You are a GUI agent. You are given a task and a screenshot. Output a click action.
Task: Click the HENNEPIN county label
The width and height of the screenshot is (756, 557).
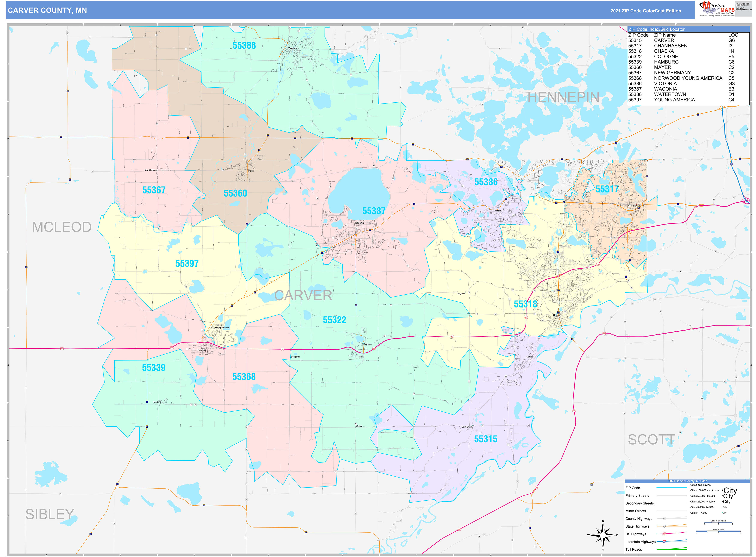click(x=563, y=97)
